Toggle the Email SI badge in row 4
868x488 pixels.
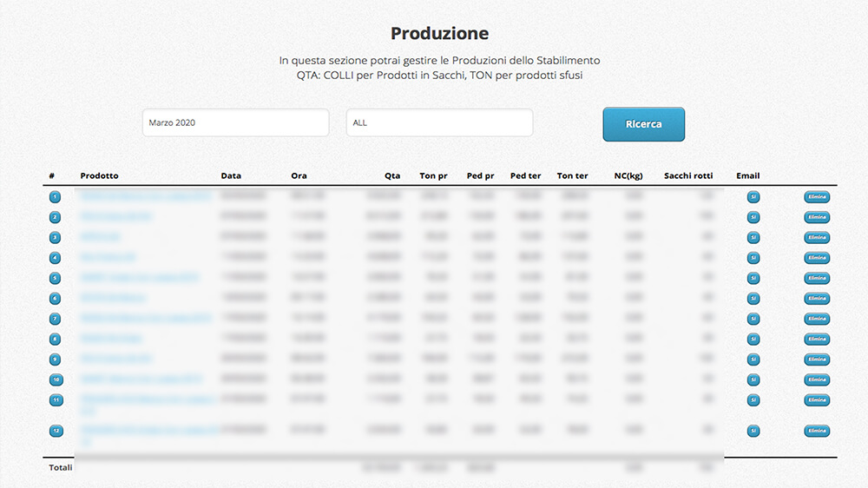click(753, 258)
